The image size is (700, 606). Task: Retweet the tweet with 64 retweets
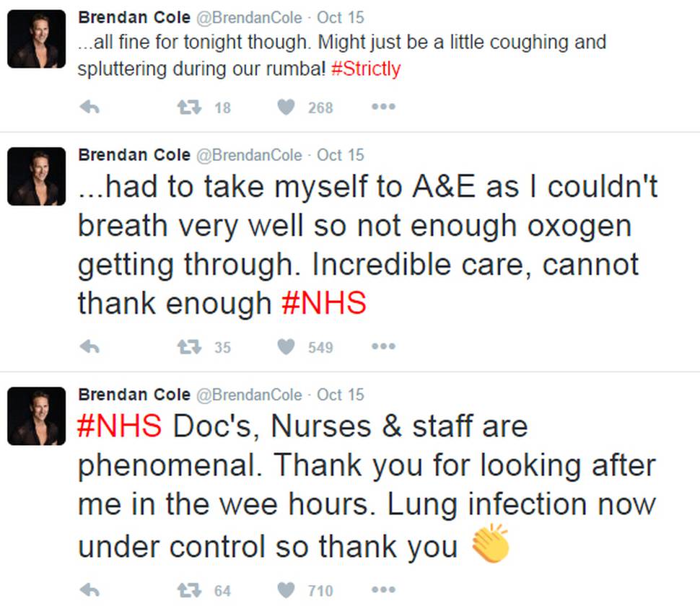click(x=190, y=590)
